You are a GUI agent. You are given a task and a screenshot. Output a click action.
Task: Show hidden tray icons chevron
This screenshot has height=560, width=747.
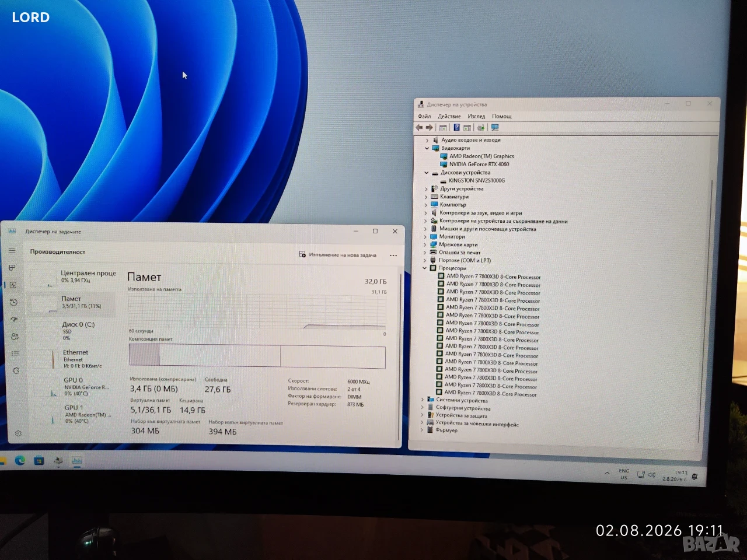click(608, 473)
